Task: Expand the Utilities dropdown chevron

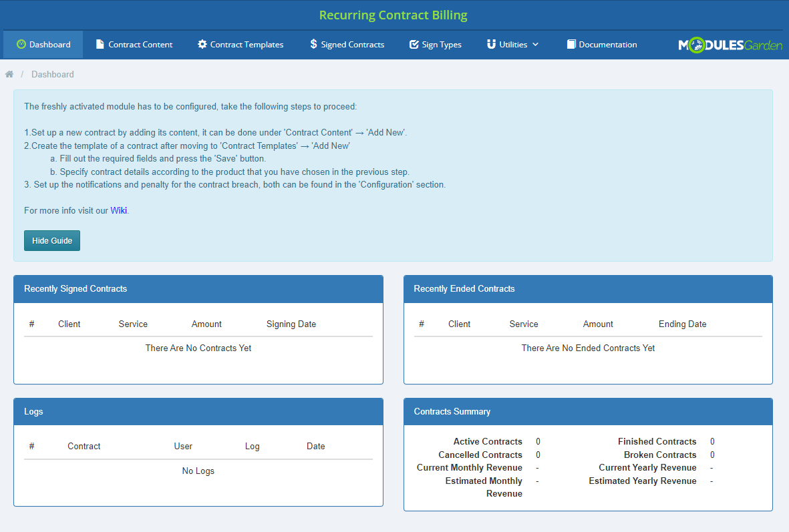Action: [x=535, y=44]
